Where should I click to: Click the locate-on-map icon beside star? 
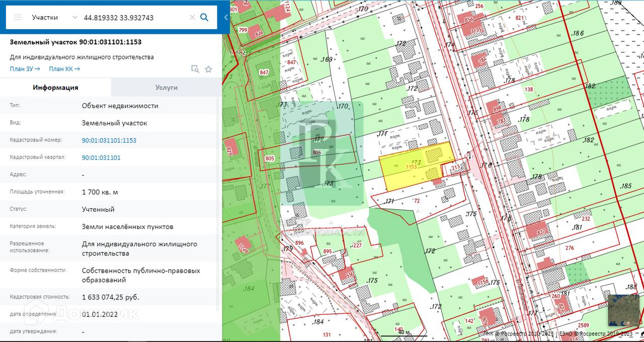(195, 69)
